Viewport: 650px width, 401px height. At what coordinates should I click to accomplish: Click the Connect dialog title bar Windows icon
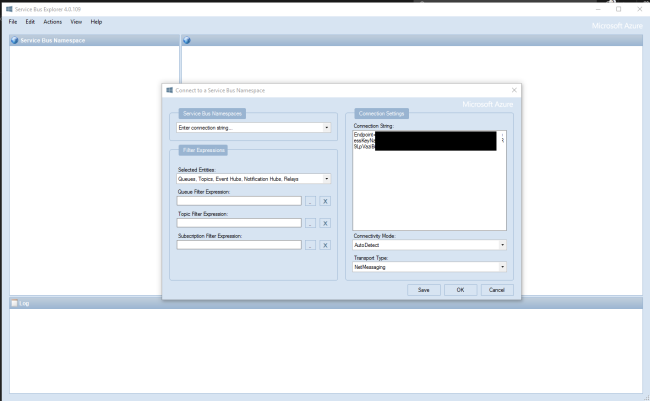coord(170,90)
